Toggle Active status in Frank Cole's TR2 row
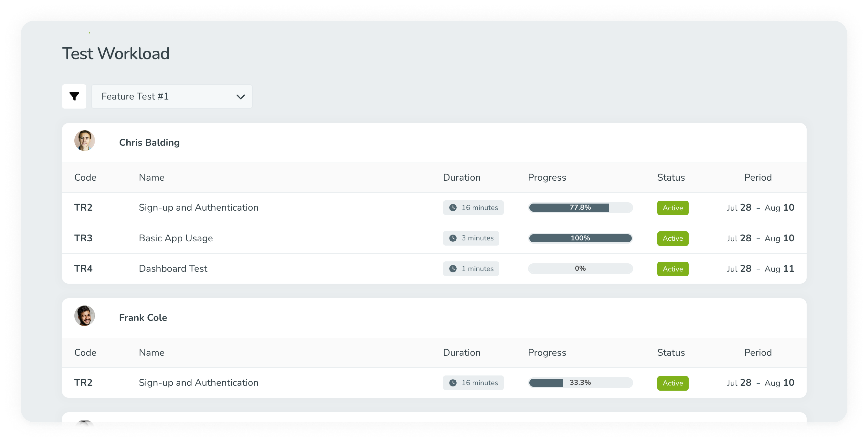Image resolution: width=868 pixels, height=443 pixels. coord(673,383)
